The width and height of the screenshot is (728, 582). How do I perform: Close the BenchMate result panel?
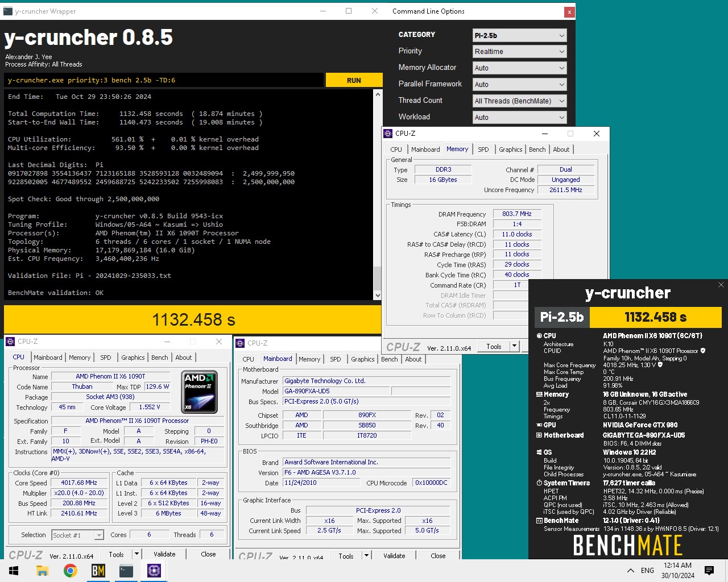721,285
